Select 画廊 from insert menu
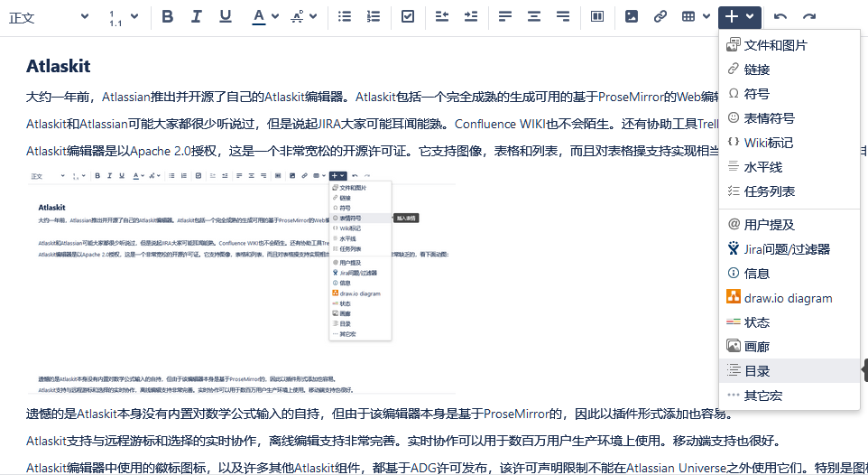The height and width of the screenshot is (475, 868). point(789,347)
